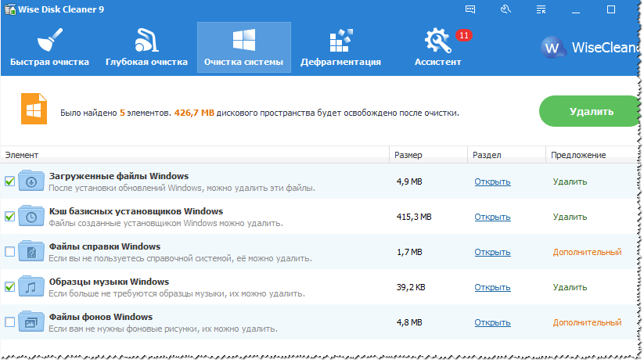Uncheck Загруженные файлы Windows checkbox
The image size is (644, 363).
[x=9, y=181]
